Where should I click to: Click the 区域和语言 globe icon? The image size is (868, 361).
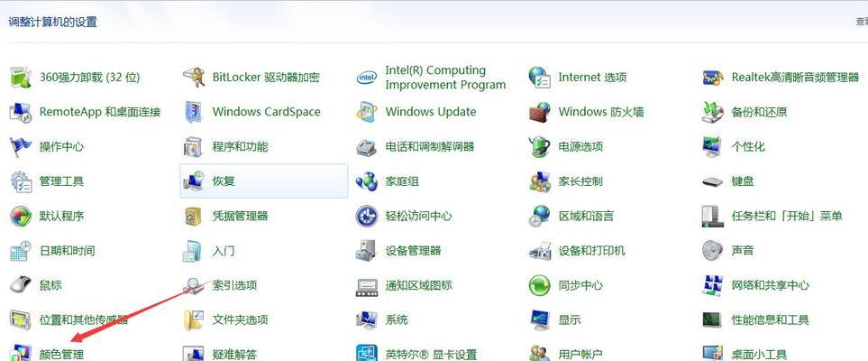tap(540, 217)
